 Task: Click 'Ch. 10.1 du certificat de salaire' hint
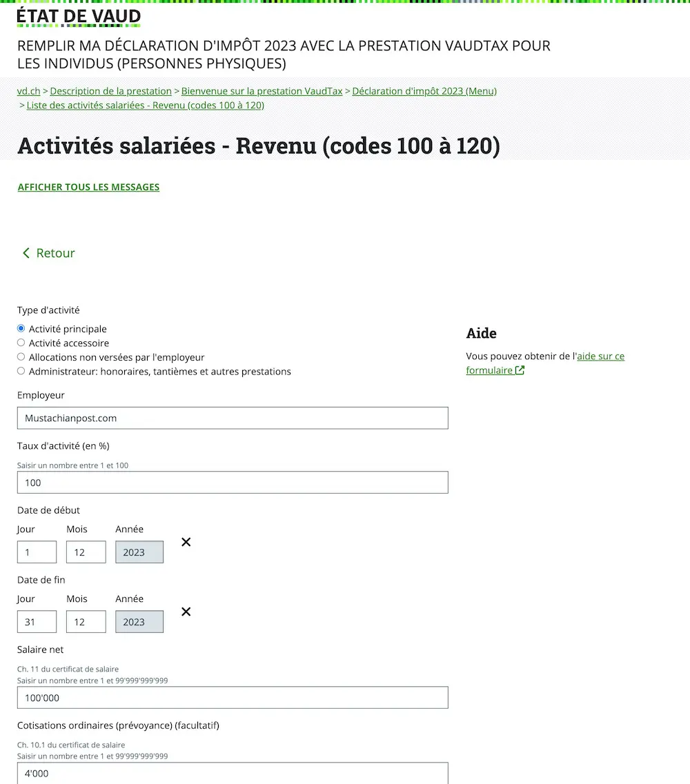pyautogui.click(x=71, y=745)
